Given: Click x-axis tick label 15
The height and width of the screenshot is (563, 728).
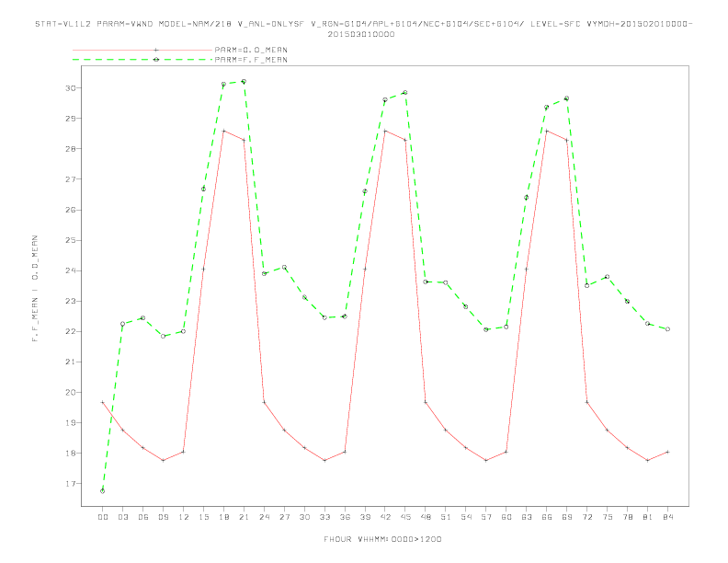Looking at the screenshot, I should point(203,517).
